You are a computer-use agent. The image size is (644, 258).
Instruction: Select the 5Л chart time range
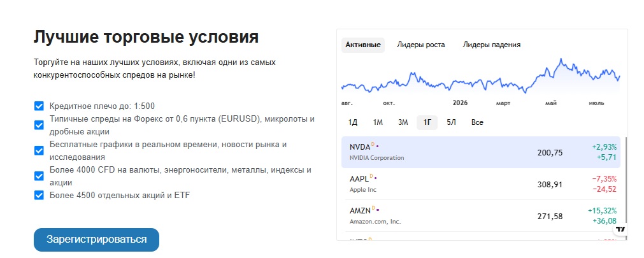click(x=452, y=122)
